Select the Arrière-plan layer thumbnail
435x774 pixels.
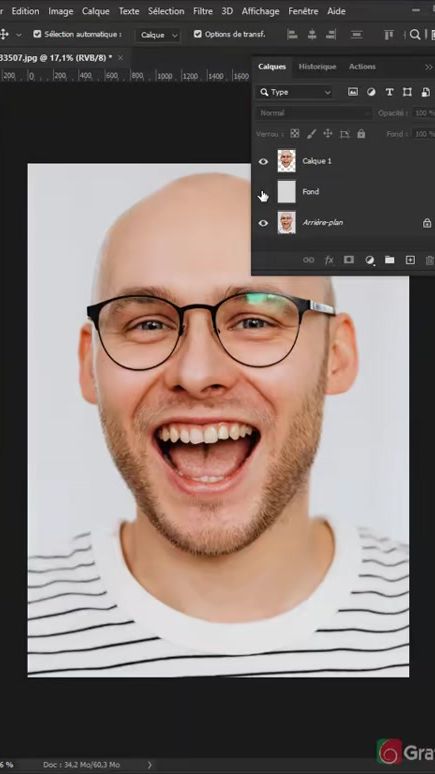(286, 223)
